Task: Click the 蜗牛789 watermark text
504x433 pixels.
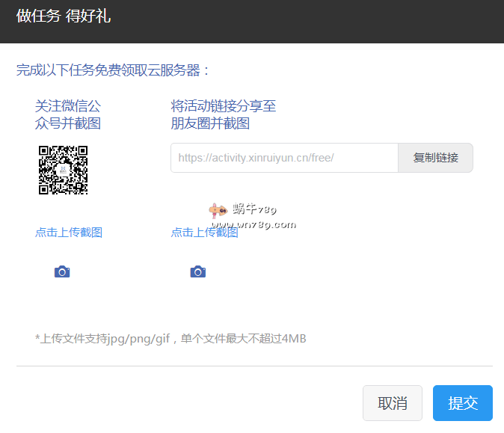Action: point(255,209)
